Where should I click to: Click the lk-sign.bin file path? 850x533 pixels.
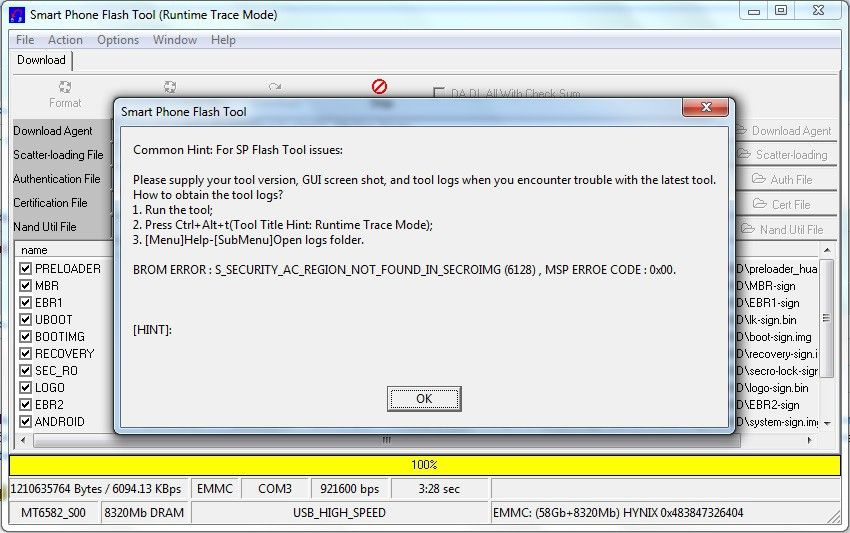pyautogui.click(x=767, y=320)
